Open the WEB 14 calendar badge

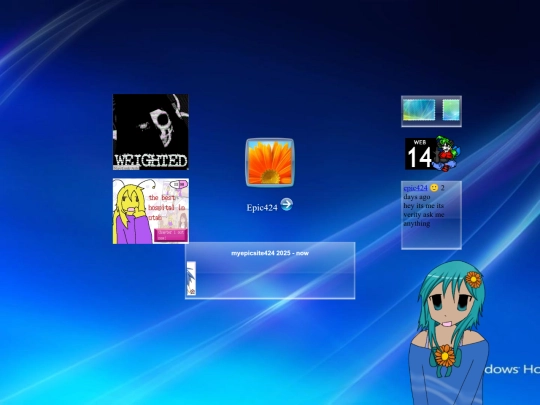(x=420, y=154)
